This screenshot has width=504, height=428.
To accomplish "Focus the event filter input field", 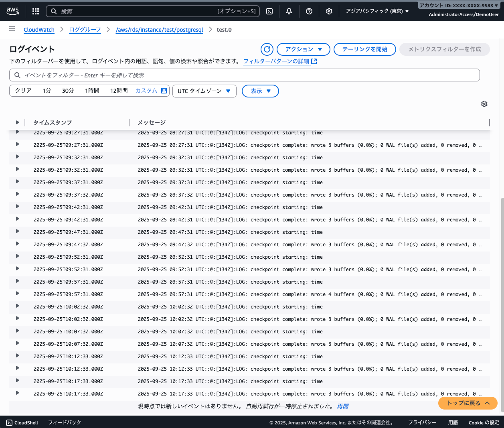I will point(245,75).
